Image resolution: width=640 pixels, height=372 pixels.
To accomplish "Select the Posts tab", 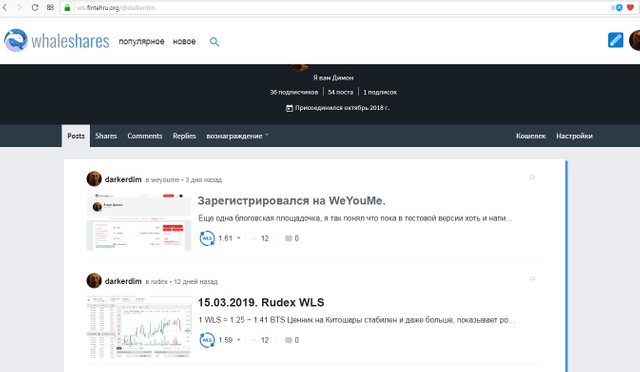I will click(76, 136).
